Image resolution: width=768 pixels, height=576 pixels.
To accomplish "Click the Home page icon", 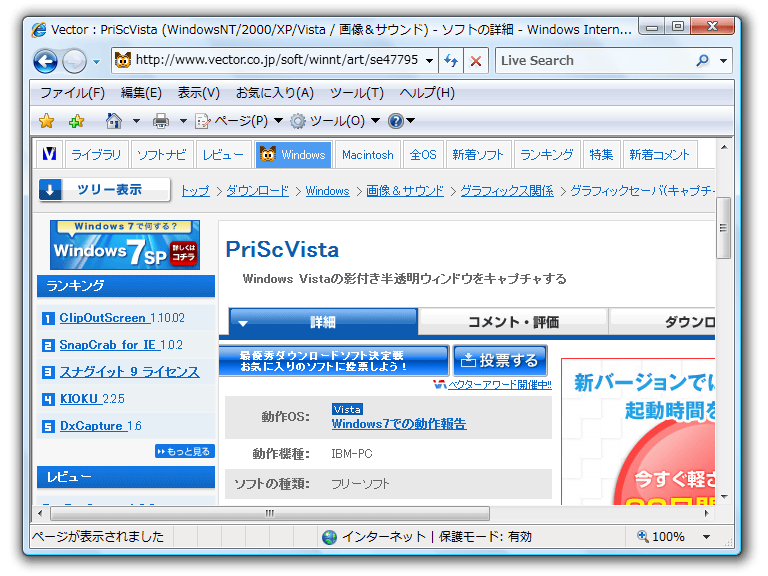I will pyautogui.click(x=114, y=120).
